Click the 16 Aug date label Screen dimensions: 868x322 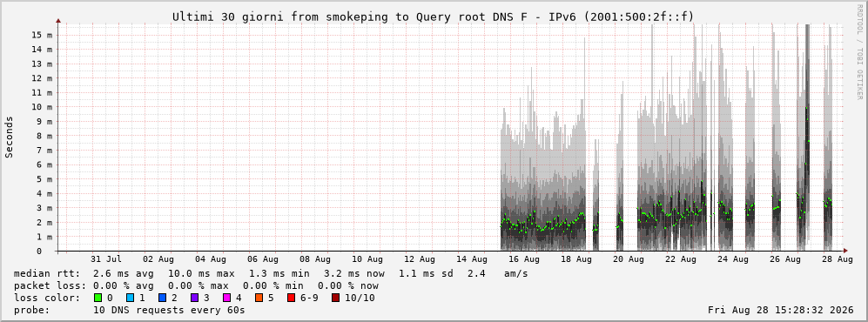(x=523, y=259)
